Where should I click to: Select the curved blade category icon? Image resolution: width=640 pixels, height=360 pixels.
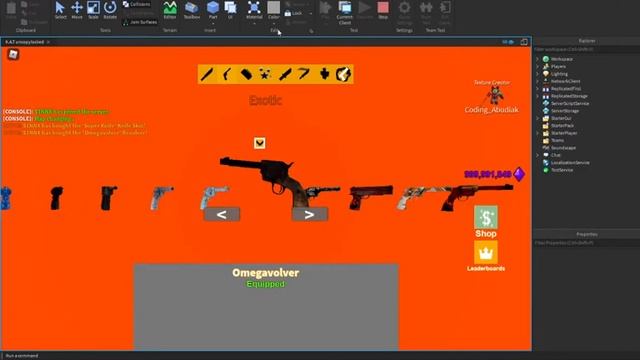coord(227,74)
